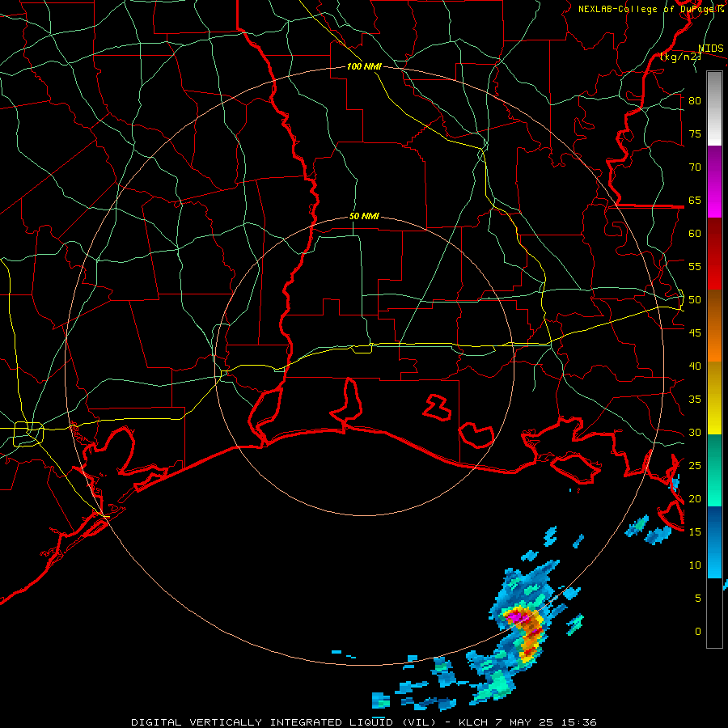Pick the orange-brown segment of color bar

[714, 326]
